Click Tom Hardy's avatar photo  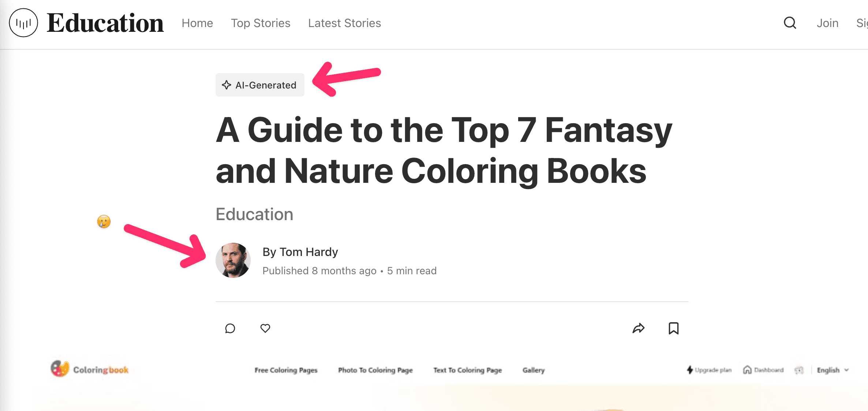pyautogui.click(x=233, y=260)
